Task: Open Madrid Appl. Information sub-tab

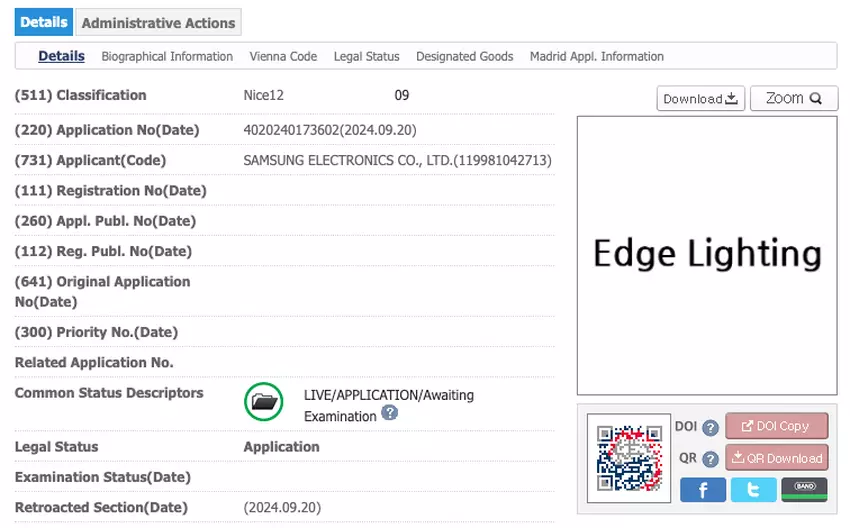Action: point(597,56)
